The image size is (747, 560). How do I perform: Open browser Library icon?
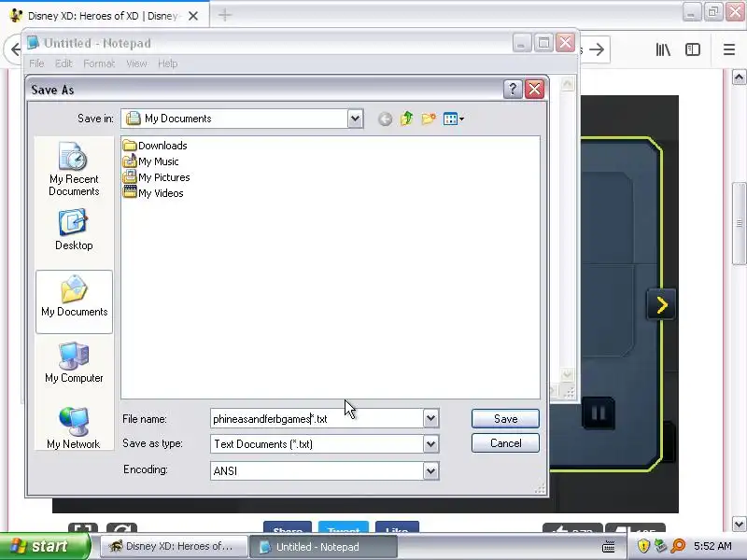pos(663,49)
